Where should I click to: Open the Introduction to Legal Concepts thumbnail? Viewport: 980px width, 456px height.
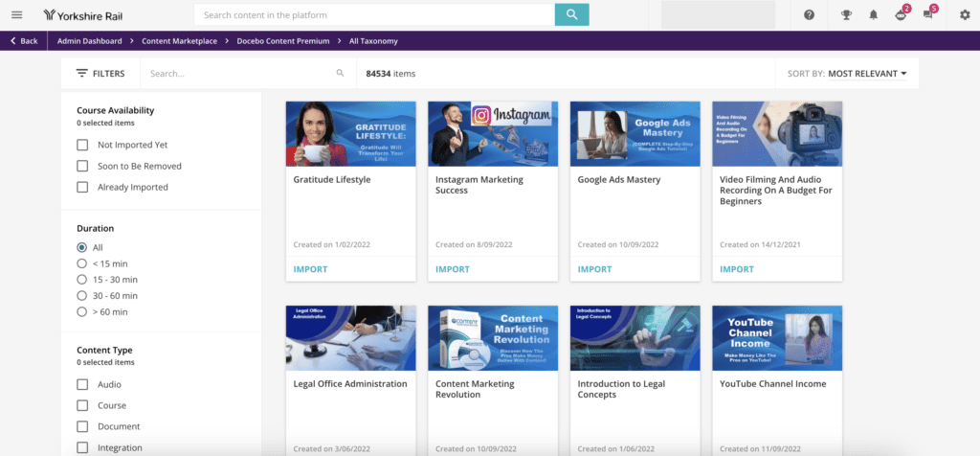635,338
